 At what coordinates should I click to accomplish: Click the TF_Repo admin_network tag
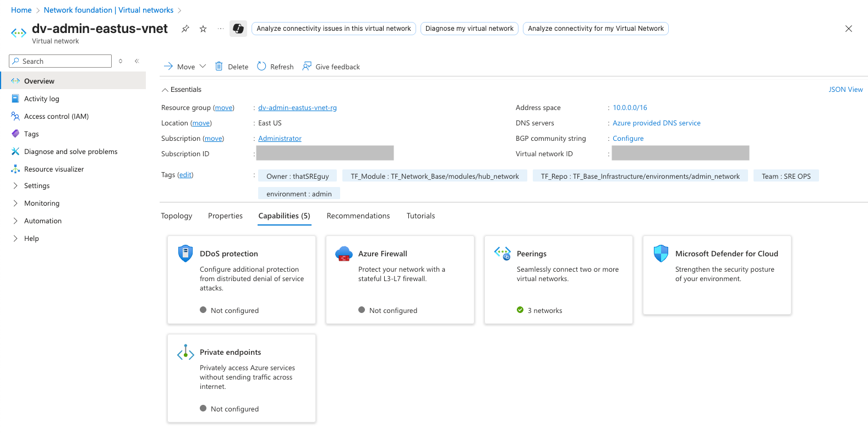(x=640, y=176)
